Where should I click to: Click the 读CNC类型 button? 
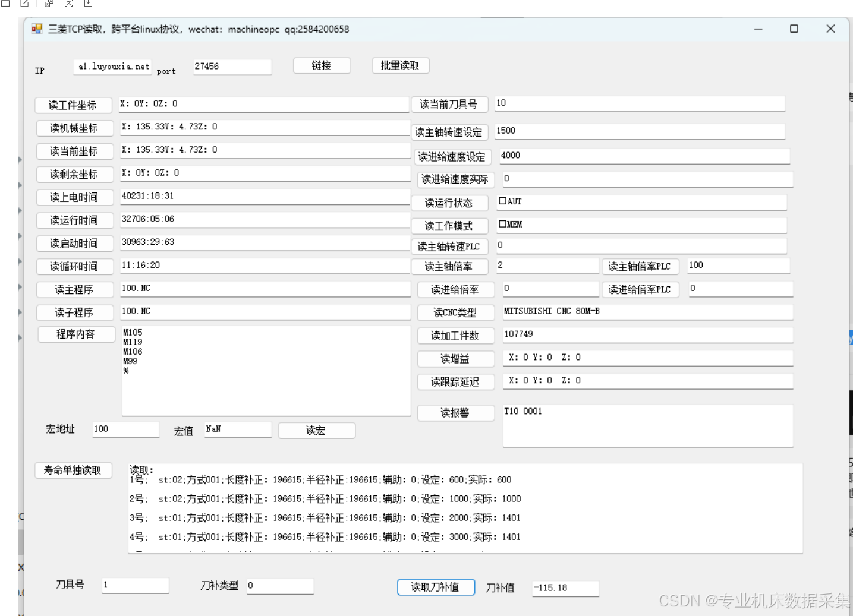[x=455, y=313]
